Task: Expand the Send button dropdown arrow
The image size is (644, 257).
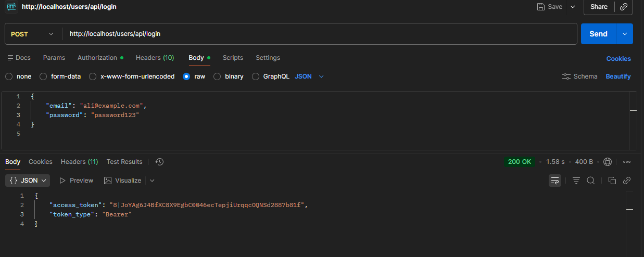Action: pyautogui.click(x=625, y=34)
